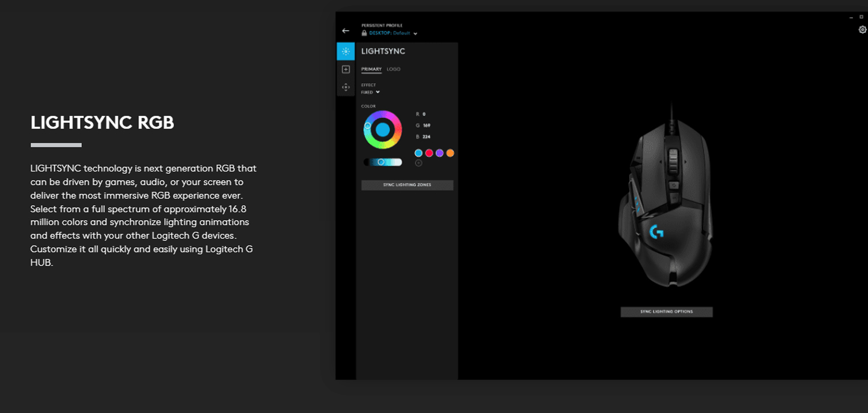The image size is (868, 413).
Task: Open the FIXED effect dropdown
Action: 371,92
